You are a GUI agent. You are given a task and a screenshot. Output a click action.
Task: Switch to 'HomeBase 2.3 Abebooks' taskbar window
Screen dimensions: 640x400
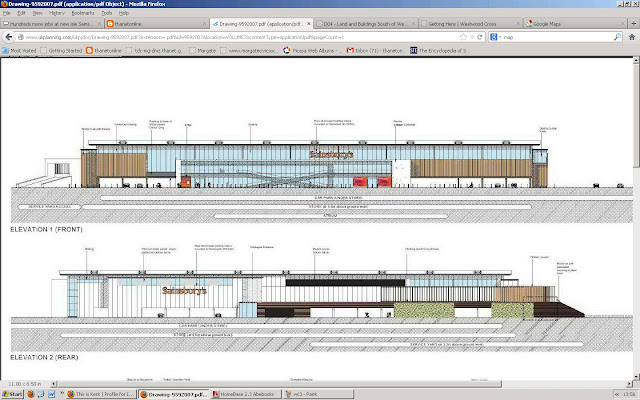[247, 394]
